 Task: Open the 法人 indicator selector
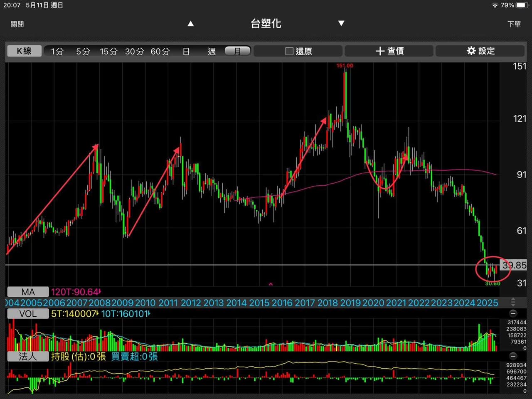point(28,357)
